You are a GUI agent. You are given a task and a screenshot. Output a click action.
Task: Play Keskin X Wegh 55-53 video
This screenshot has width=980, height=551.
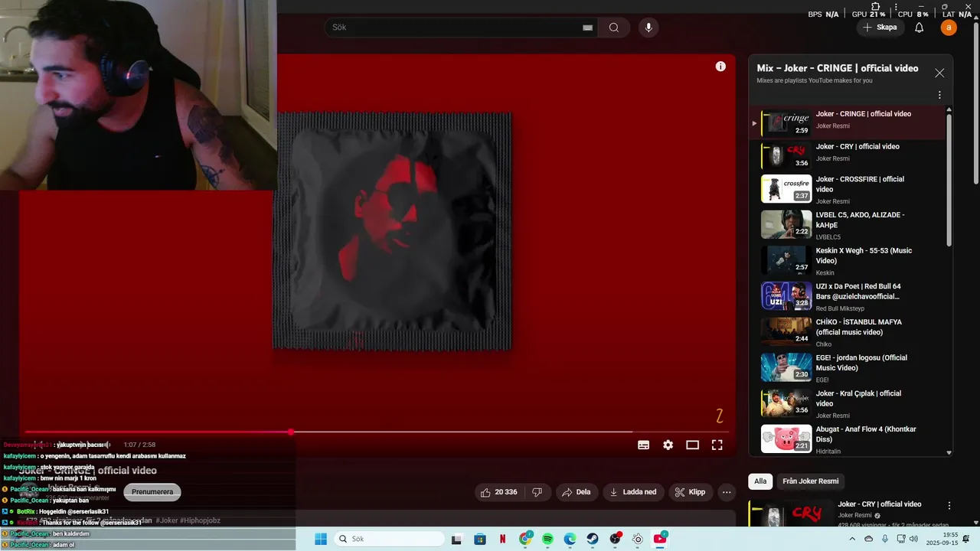(848, 261)
